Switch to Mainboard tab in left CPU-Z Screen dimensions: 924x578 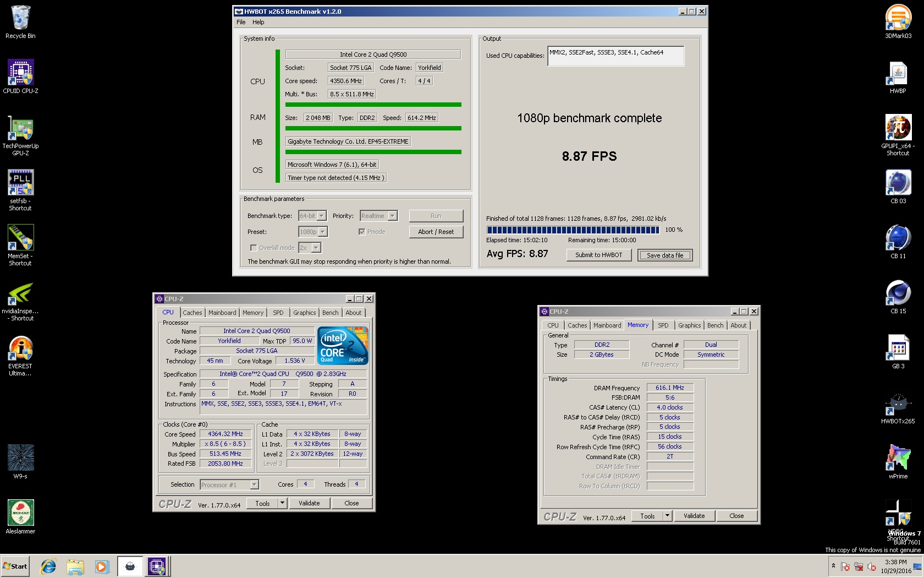point(222,313)
